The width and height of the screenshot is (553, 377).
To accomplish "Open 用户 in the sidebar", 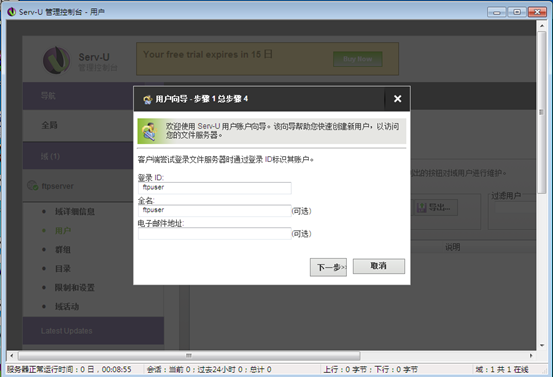I will (63, 231).
